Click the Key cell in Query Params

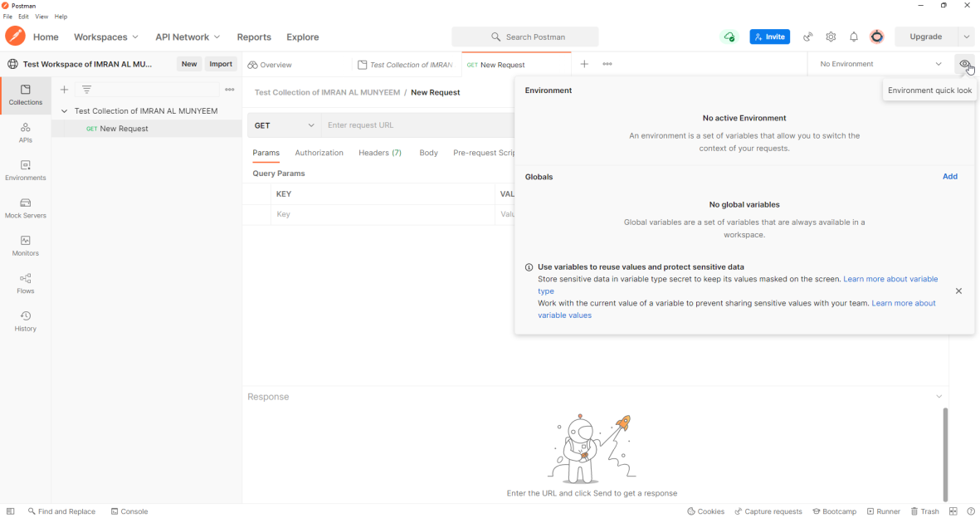pyautogui.click(x=383, y=214)
